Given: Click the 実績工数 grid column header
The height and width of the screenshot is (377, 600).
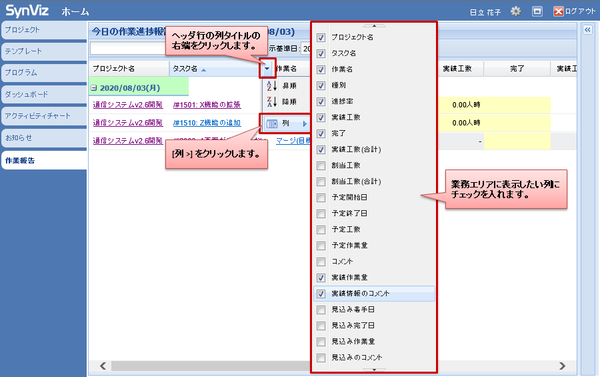Looking at the screenshot, I should 461,69.
